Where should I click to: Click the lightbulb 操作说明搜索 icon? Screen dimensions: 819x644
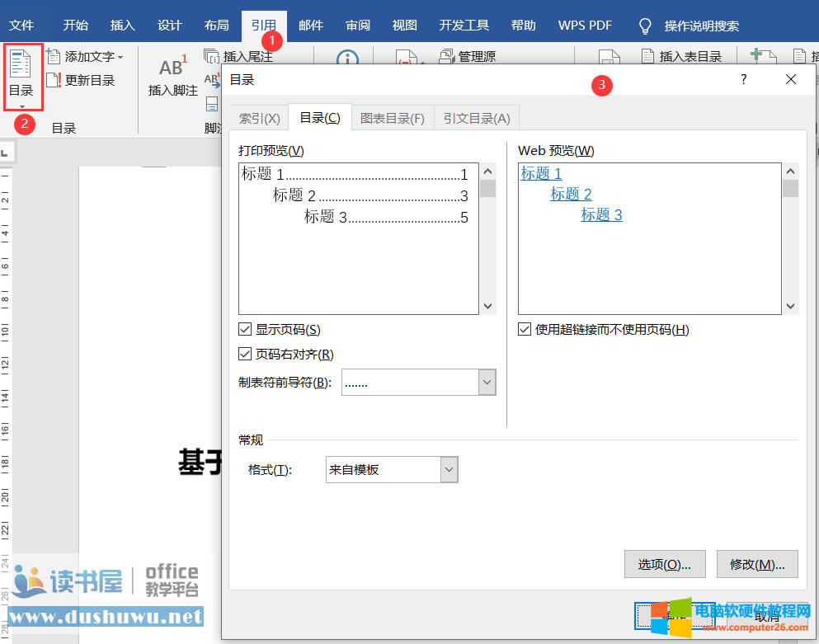[x=646, y=26]
